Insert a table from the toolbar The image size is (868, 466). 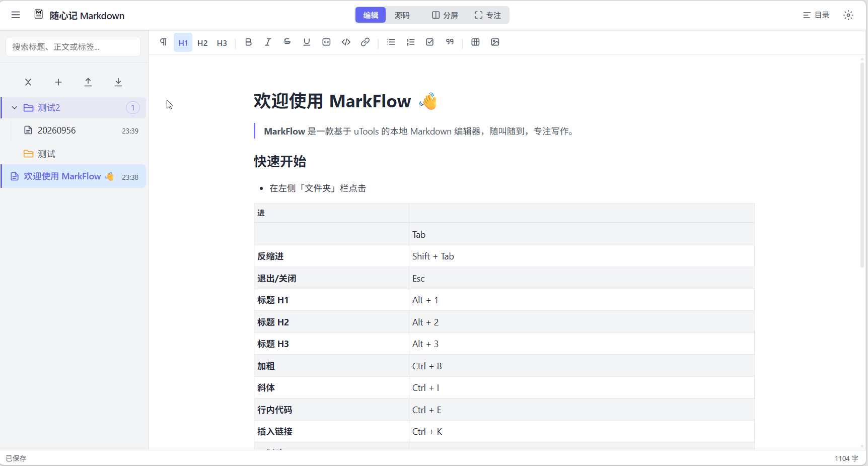[x=475, y=42]
